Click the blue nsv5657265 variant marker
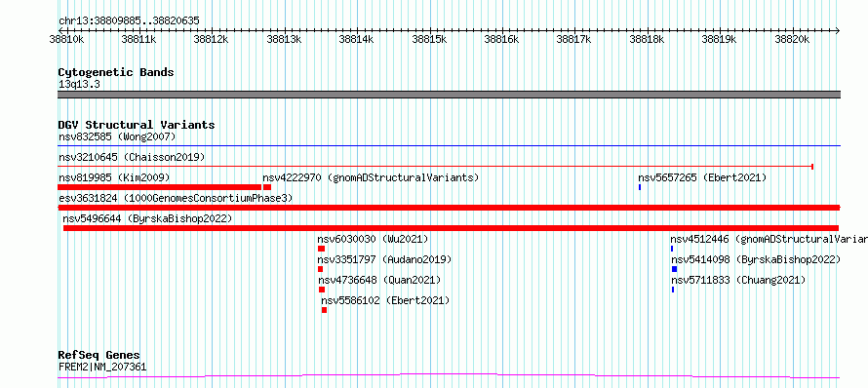Viewport: 868px width, 388px height. (640, 187)
